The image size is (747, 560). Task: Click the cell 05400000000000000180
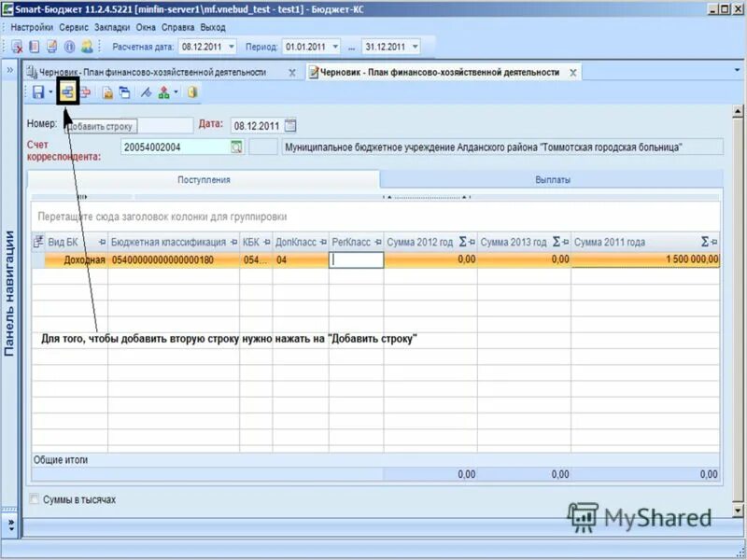[x=174, y=260]
